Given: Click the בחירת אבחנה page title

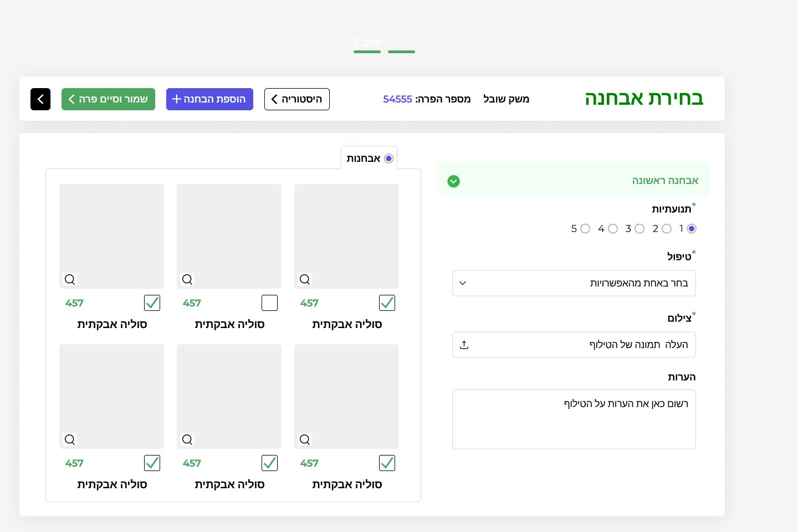Looking at the screenshot, I should click(644, 98).
